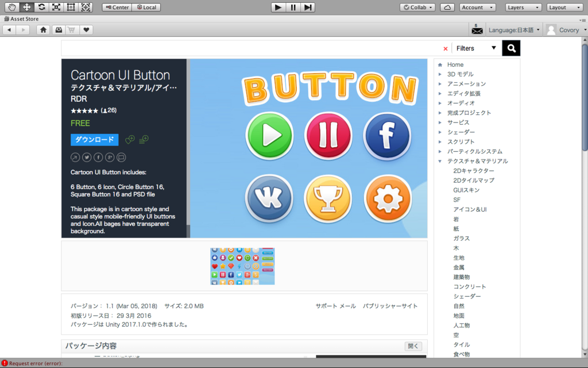
Task: Toggle the Center pivot mode
Action: tap(117, 7)
